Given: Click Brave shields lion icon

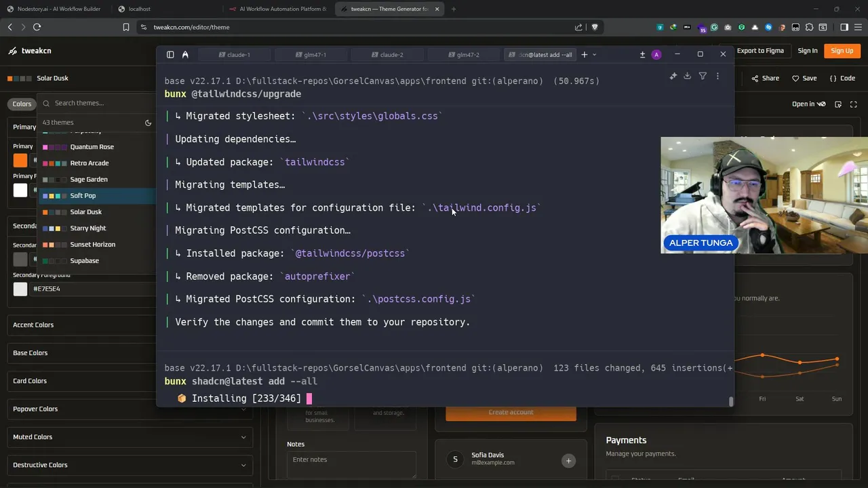Looking at the screenshot, I should [x=595, y=27].
